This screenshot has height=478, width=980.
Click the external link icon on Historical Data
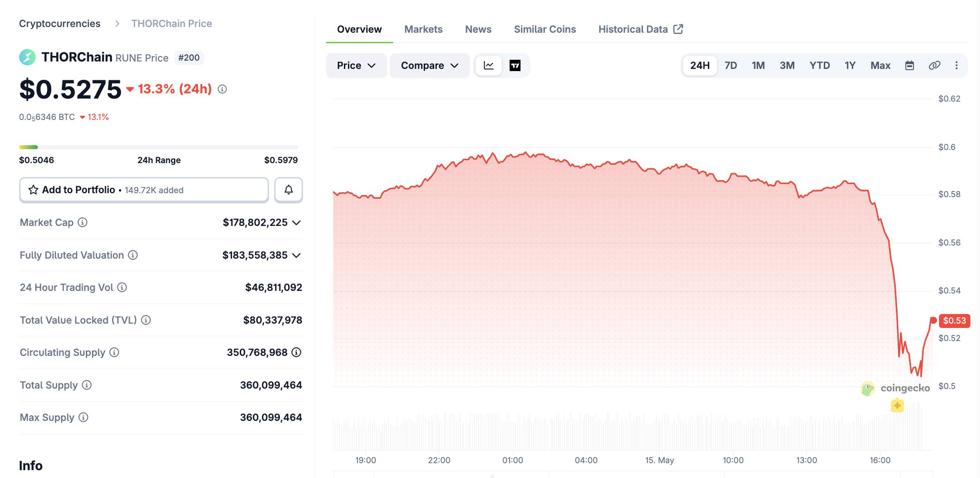click(x=678, y=29)
